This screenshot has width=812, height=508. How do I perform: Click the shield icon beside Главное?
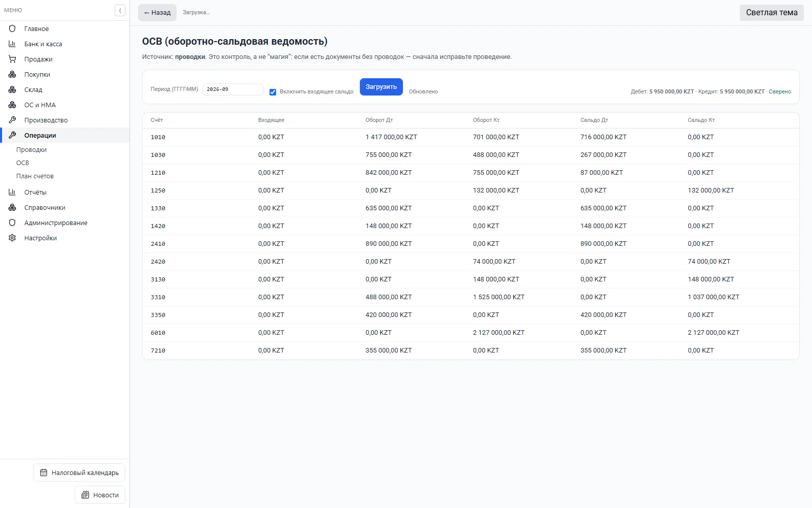[12, 28]
